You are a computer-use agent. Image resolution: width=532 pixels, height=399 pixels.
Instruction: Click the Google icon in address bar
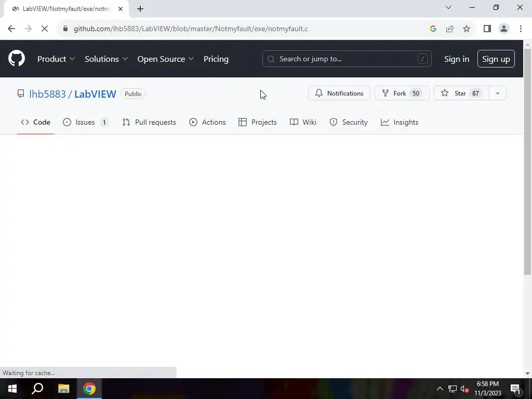433,29
